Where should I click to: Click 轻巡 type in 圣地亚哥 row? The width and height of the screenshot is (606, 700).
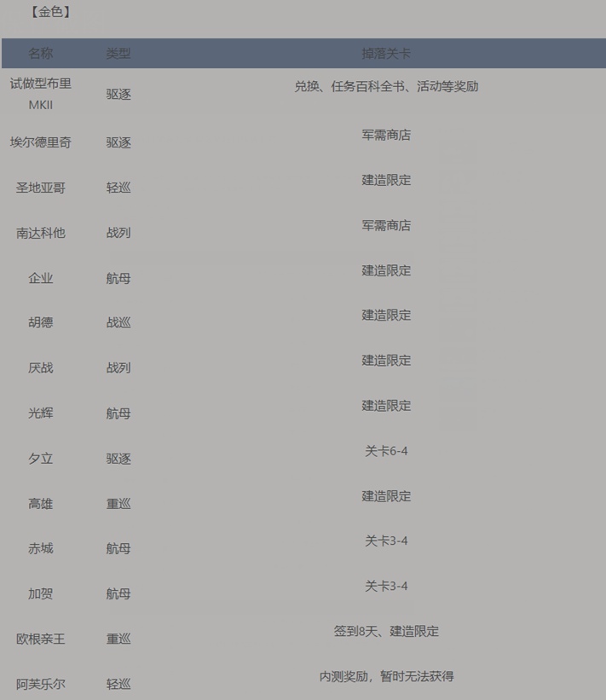(118, 188)
